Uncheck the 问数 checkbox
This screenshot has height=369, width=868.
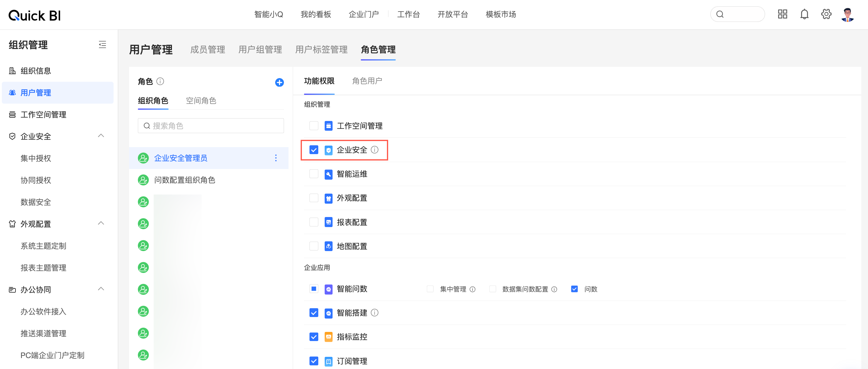(x=575, y=289)
